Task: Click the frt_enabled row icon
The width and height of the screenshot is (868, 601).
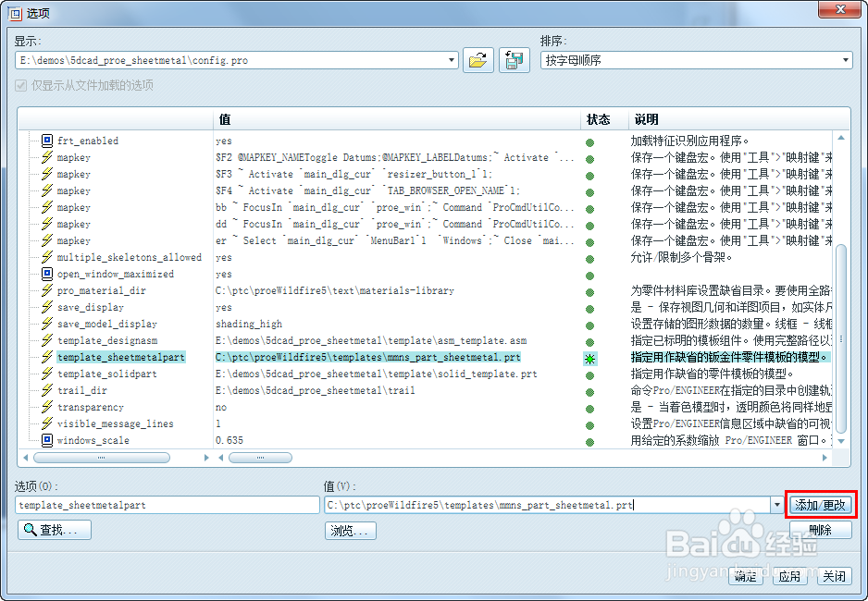Action: tap(47, 141)
